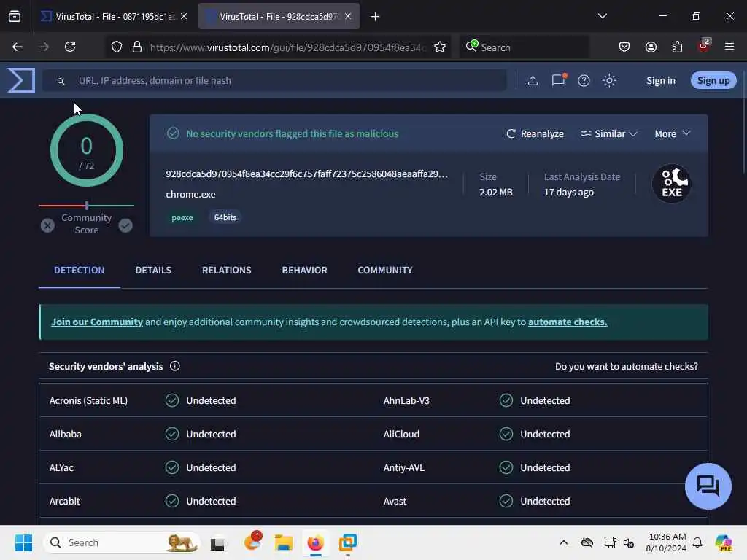Switch to the RELATIONS tab
747x560 pixels.
click(x=227, y=270)
